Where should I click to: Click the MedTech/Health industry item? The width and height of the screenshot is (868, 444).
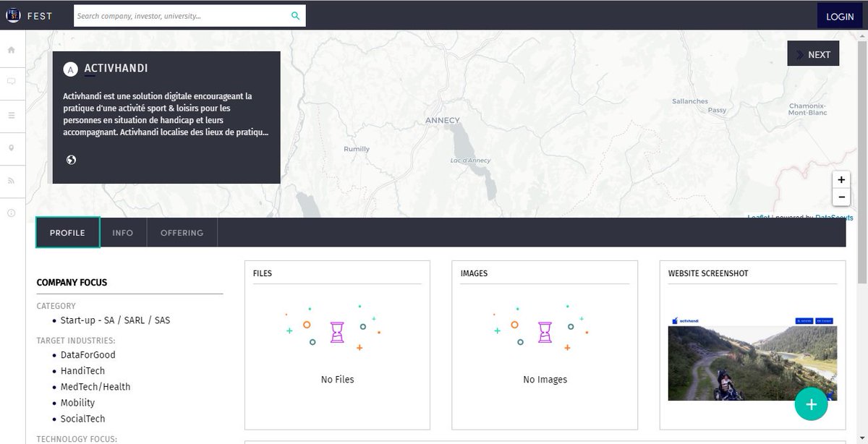pos(95,387)
